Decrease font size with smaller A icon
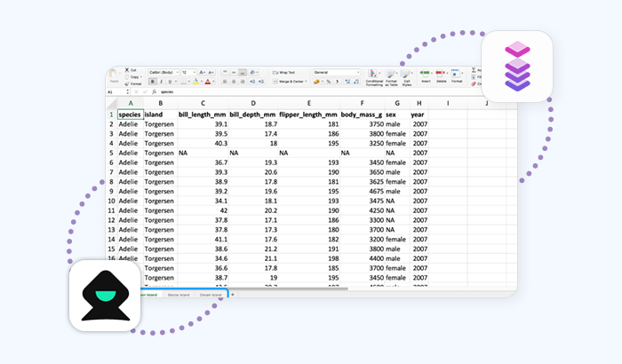 pyautogui.click(x=211, y=72)
